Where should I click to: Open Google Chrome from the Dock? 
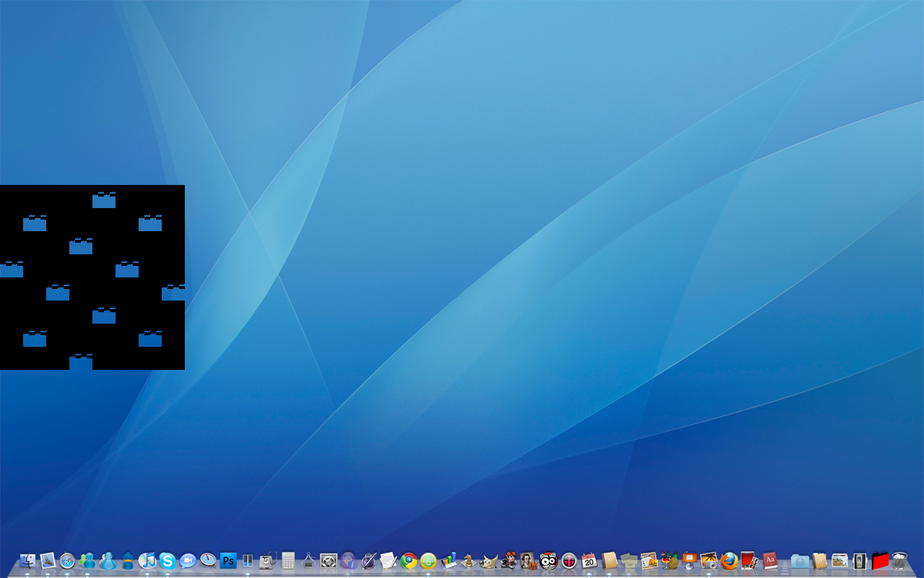coord(409,560)
